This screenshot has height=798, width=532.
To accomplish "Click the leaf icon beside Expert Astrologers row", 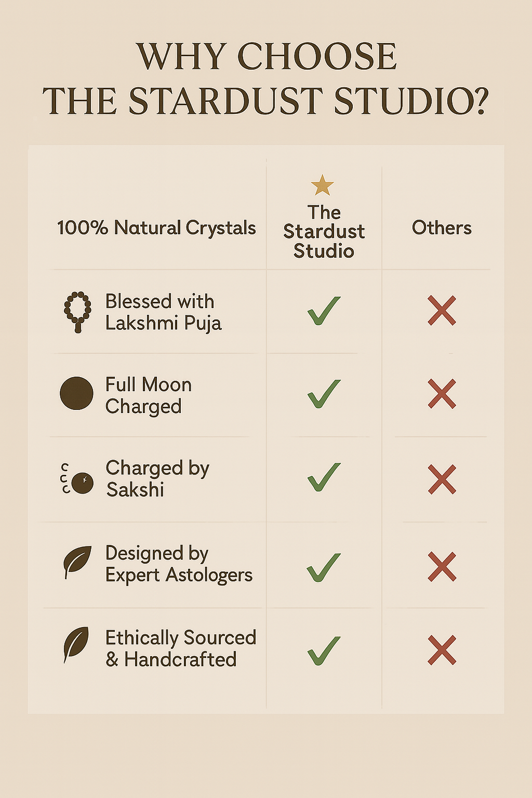I will (x=77, y=562).
